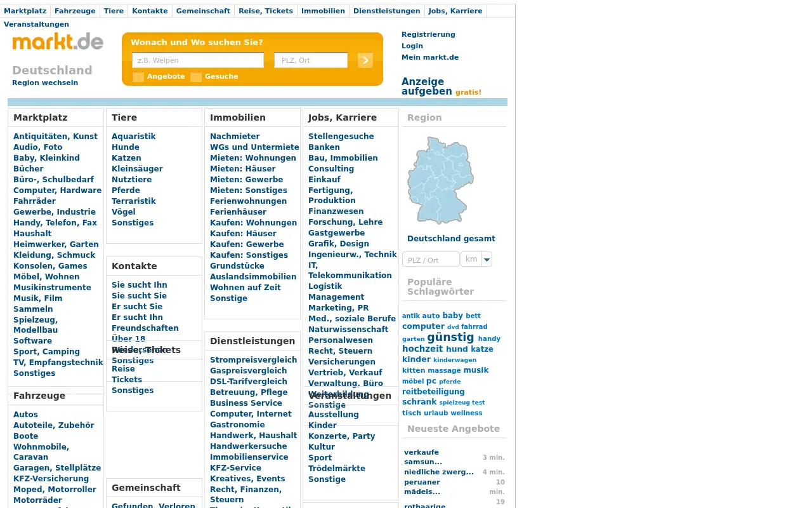This screenshot has width=812, height=508.
Task: Click the orange search arrow button
Action: pos(365,60)
